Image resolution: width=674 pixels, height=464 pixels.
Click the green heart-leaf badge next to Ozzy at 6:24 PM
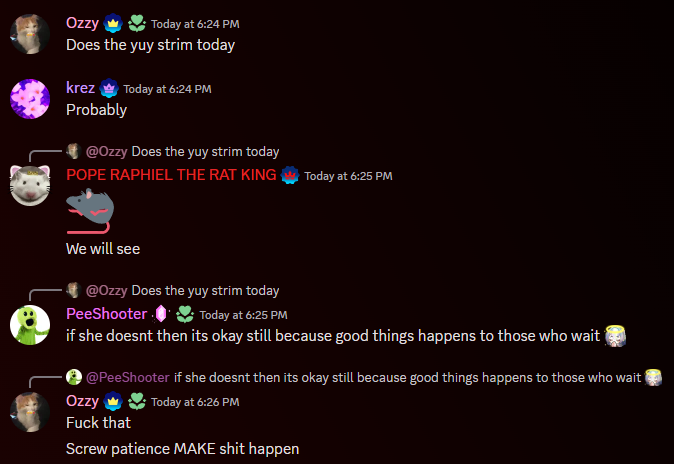pyautogui.click(x=137, y=24)
